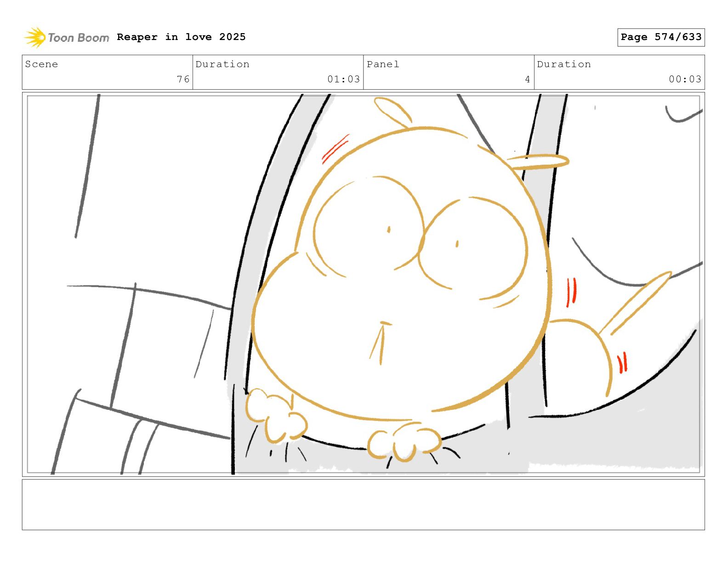The width and height of the screenshot is (728, 563).
Task: Click the 'Page 574/633' box
Action: click(x=661, y=37)
